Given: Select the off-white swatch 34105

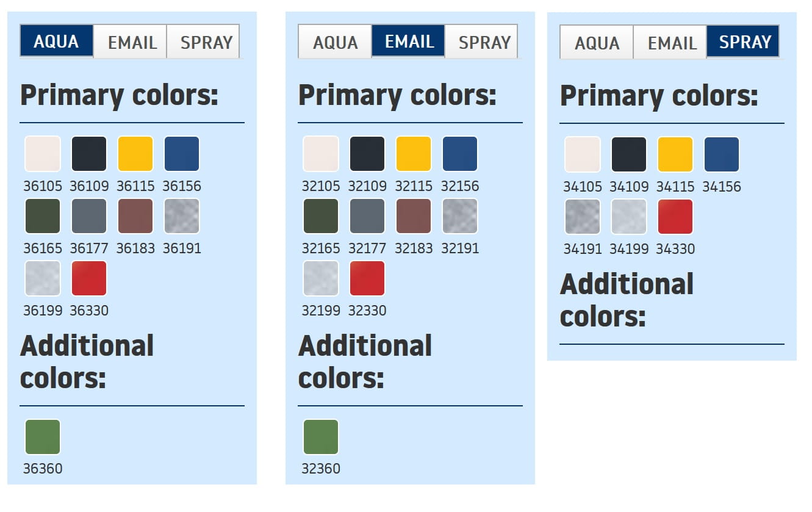Looking at the screenshot, I should pyautogui.click(x=583, y=154).
